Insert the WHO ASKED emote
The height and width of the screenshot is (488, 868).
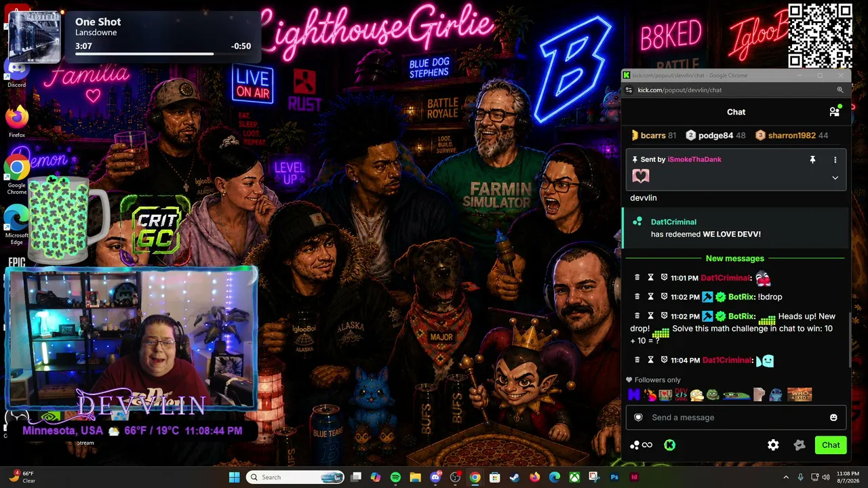(800, 394)
